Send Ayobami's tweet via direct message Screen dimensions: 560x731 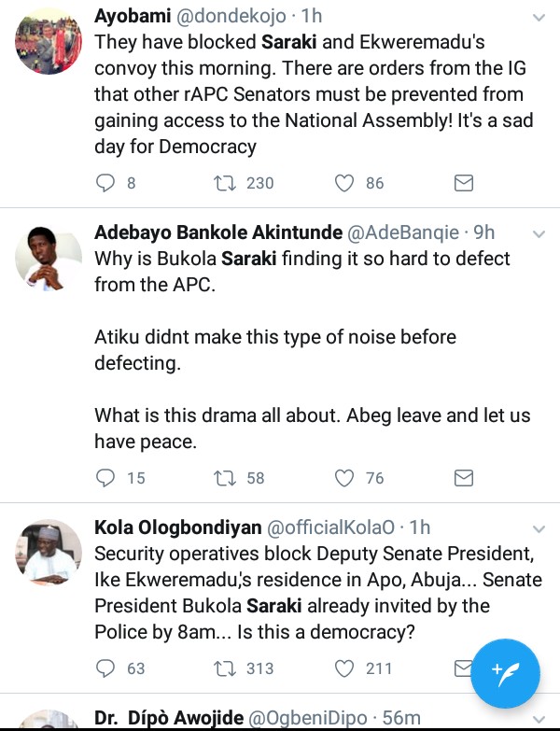(x=464, y=183)
